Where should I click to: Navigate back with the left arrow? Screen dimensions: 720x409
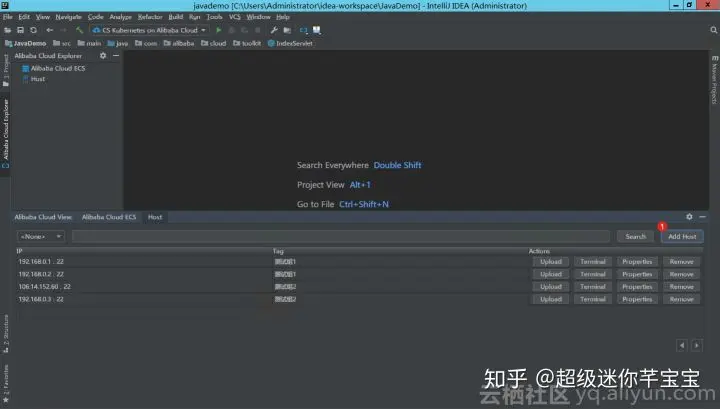pos(50,30)
